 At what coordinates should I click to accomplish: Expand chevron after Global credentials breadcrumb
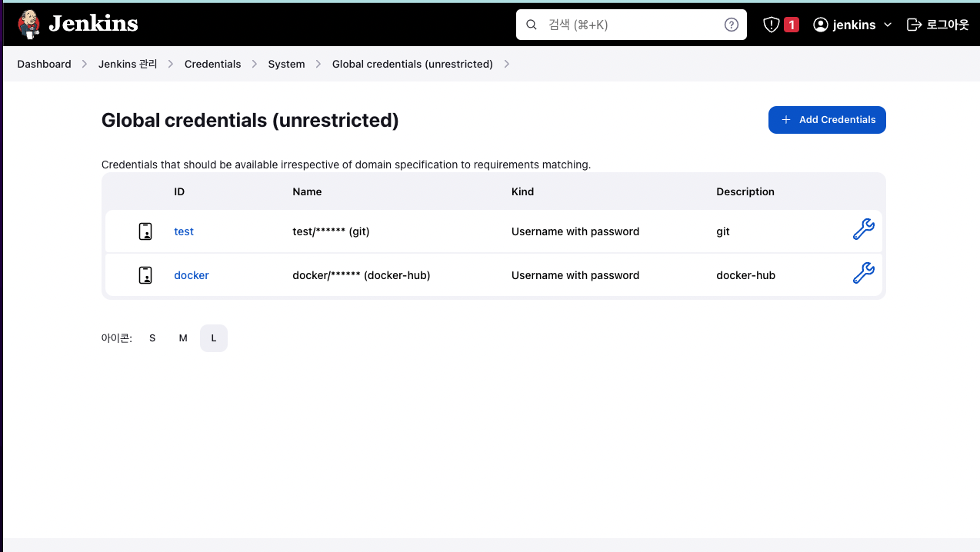(506, 64)
